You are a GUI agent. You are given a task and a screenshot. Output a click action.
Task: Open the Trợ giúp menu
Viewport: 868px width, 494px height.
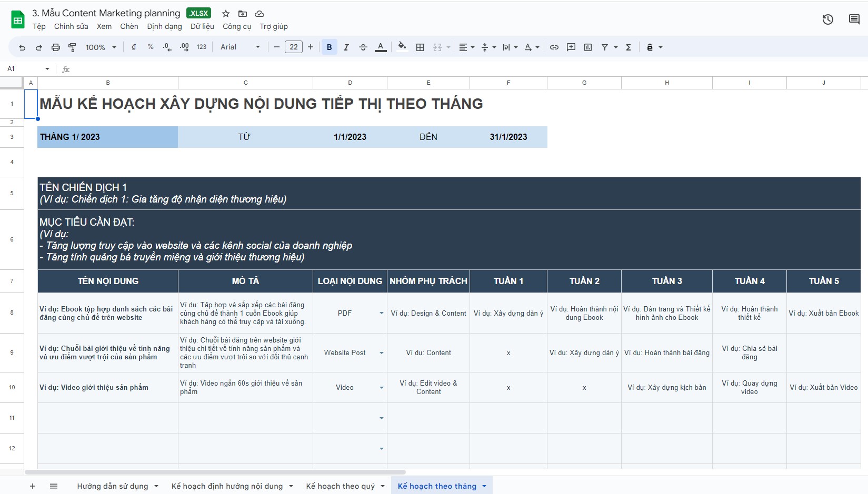point(274,26)
